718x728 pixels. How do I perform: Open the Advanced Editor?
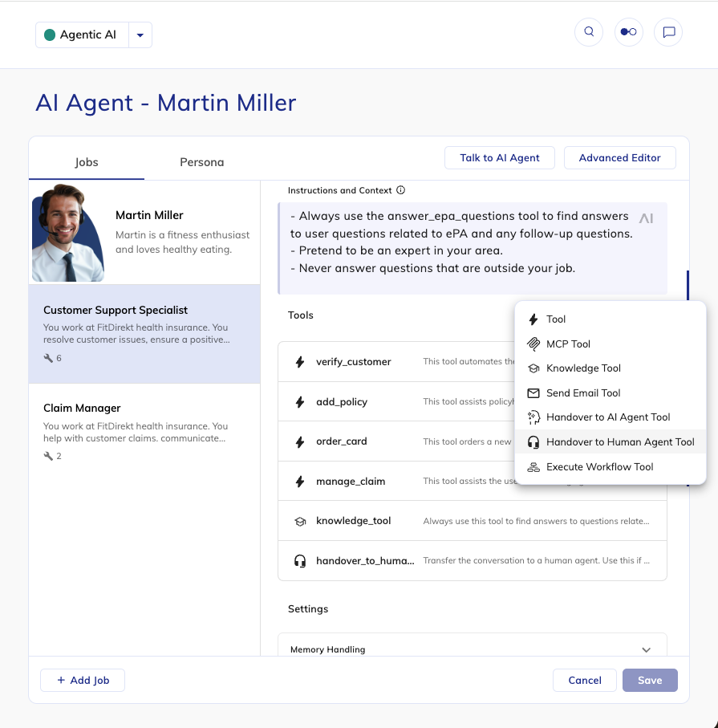tap(619, 158)
